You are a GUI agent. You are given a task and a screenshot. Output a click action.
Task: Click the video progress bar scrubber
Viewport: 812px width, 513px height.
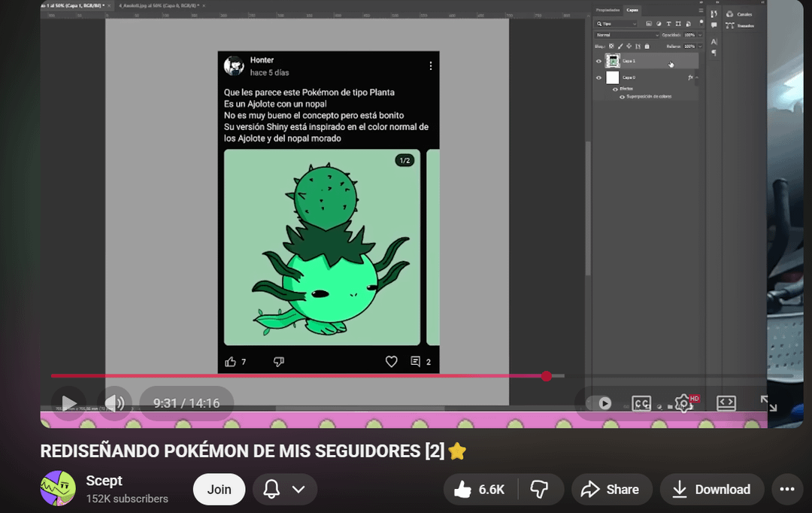pyautogui.click(x=547, y=376)
